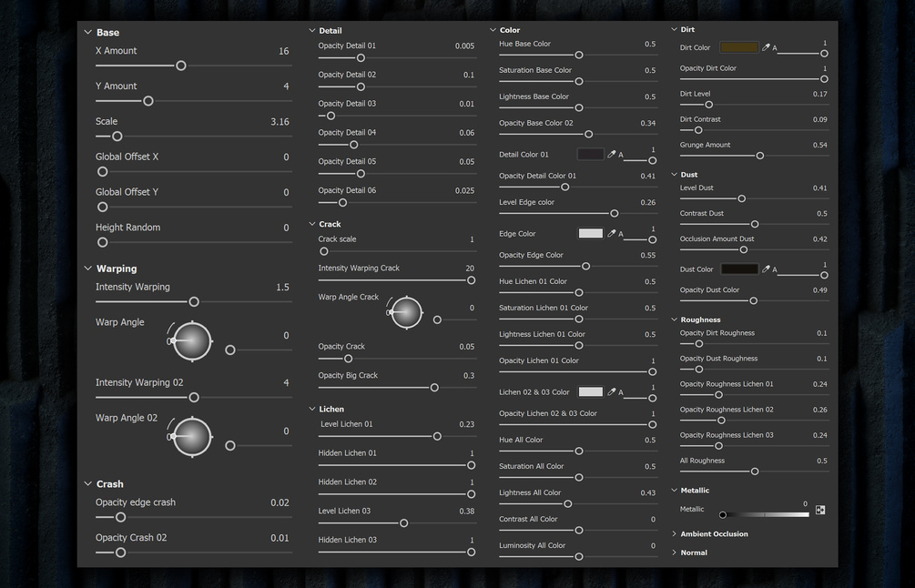Click the Opacity edge crash slider handle
Screen dimensions: 915x588
click(x=120, y=517)
